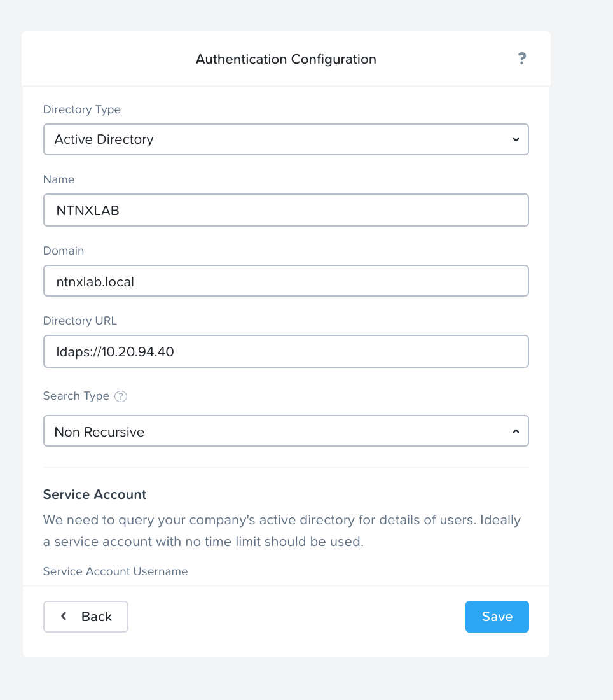
Task: Open the Non Recursive search type selector
Action: tap(286, 431)
